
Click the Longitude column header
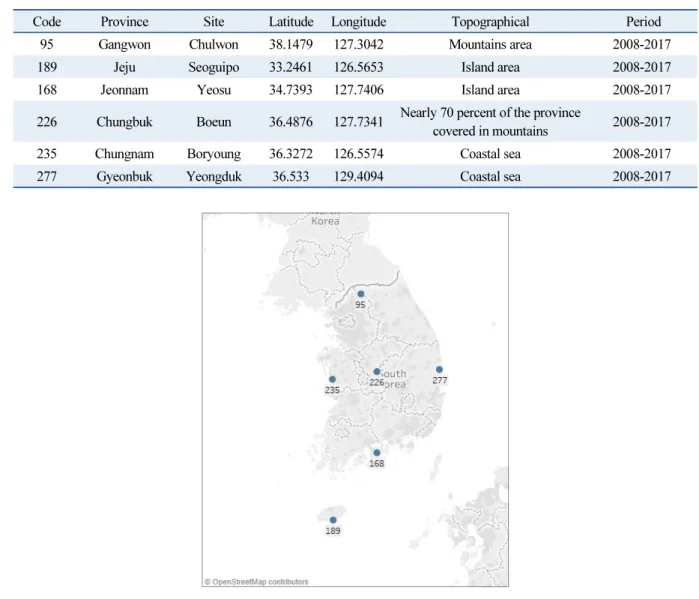pyautogui.click(x=358, y=21)
